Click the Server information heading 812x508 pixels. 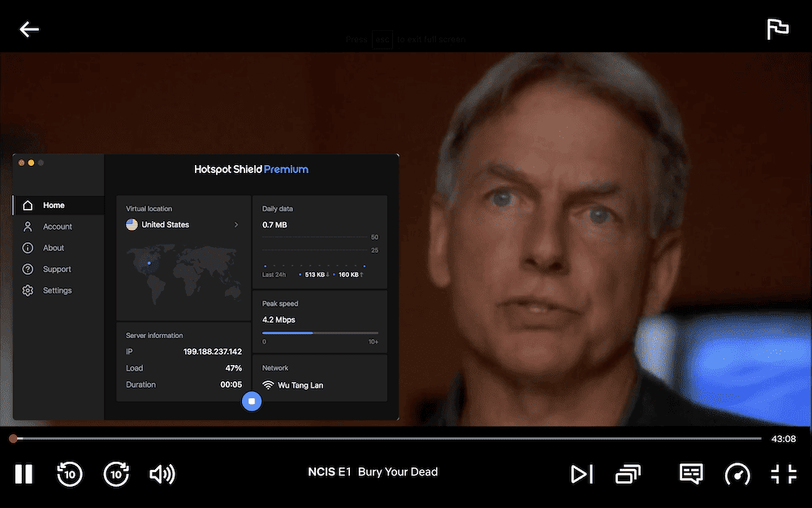(x=154, y=336)
